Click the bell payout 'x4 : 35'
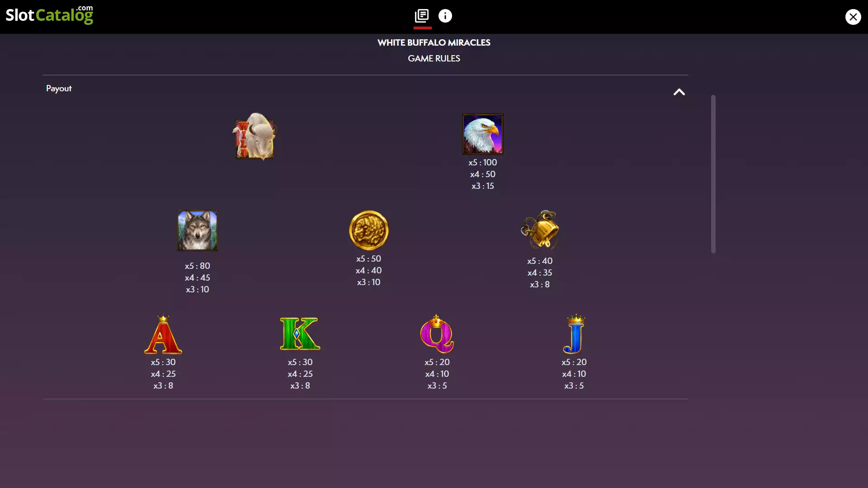This screenshot has height=488, width=868. pos(540,273)
